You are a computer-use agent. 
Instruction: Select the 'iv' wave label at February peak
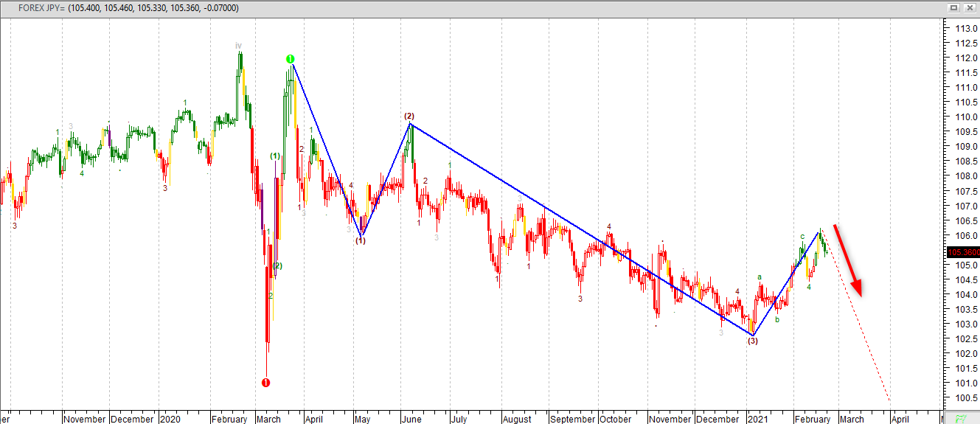[238, 46]
